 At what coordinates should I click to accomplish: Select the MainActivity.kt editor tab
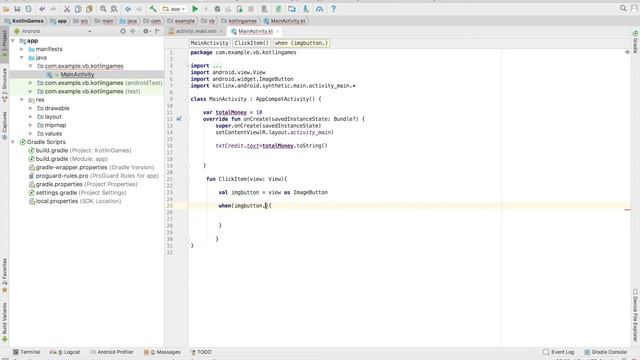point(256,31)
